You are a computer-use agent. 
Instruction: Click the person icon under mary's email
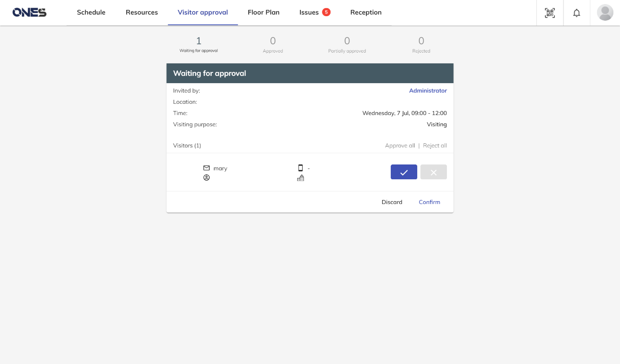tap(206, 178)
